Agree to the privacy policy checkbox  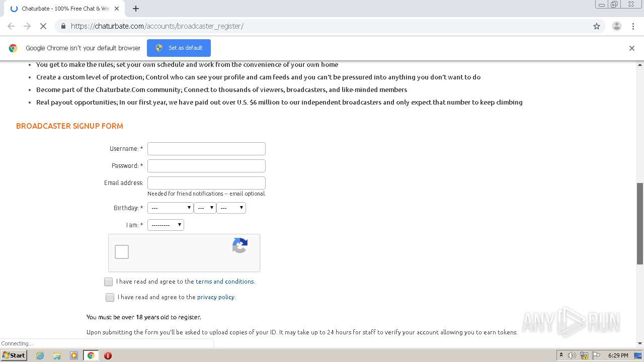point(110,297)
